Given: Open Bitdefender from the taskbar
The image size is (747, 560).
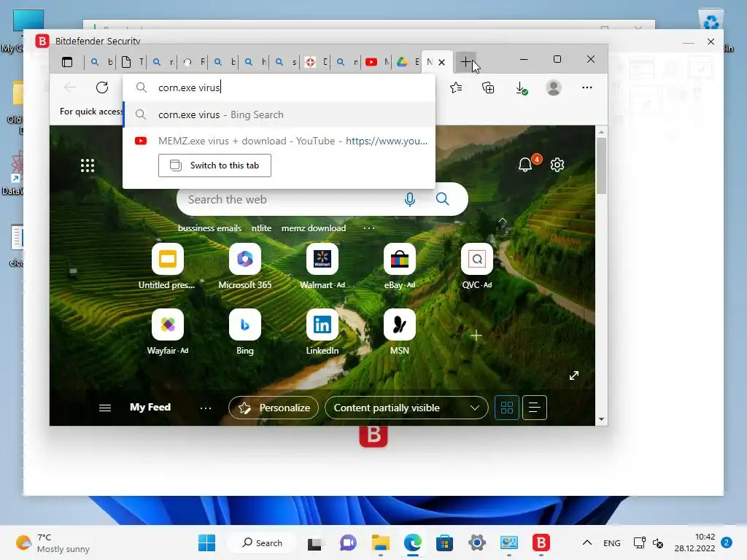Looking at the screenshot, I should (x=541, y=542).
